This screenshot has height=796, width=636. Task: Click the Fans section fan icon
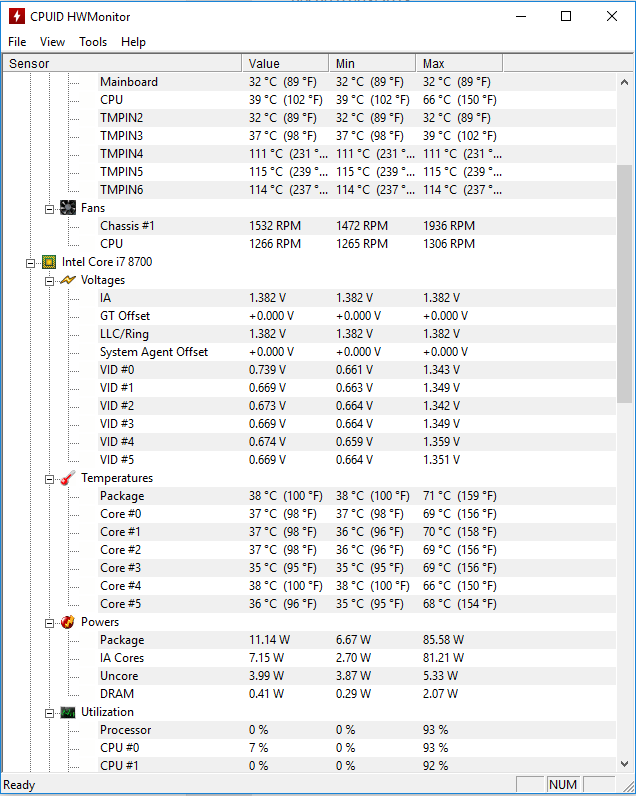68,208
